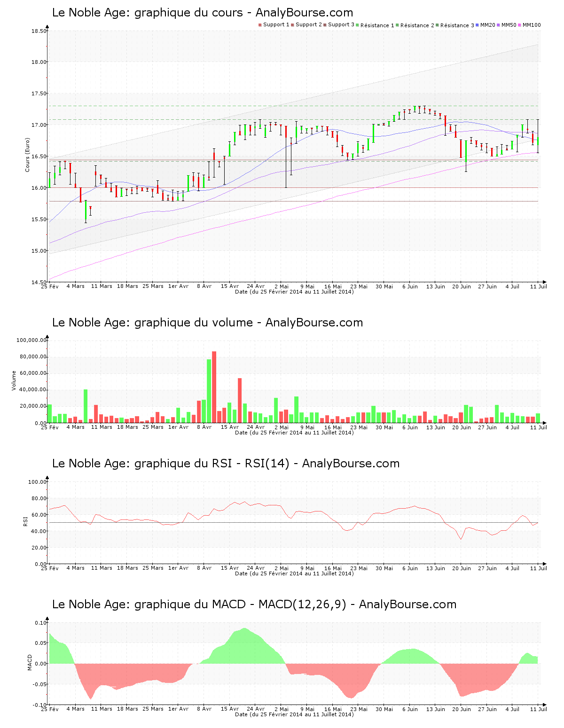Click the 15.00 price axis label
The image size is (564, 728).
pos(39,251)
